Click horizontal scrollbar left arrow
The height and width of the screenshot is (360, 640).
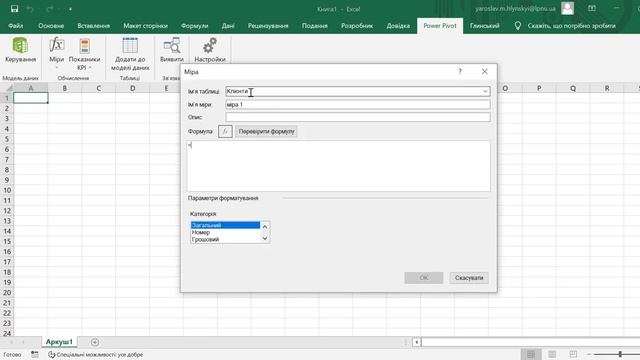pos(416,342)
